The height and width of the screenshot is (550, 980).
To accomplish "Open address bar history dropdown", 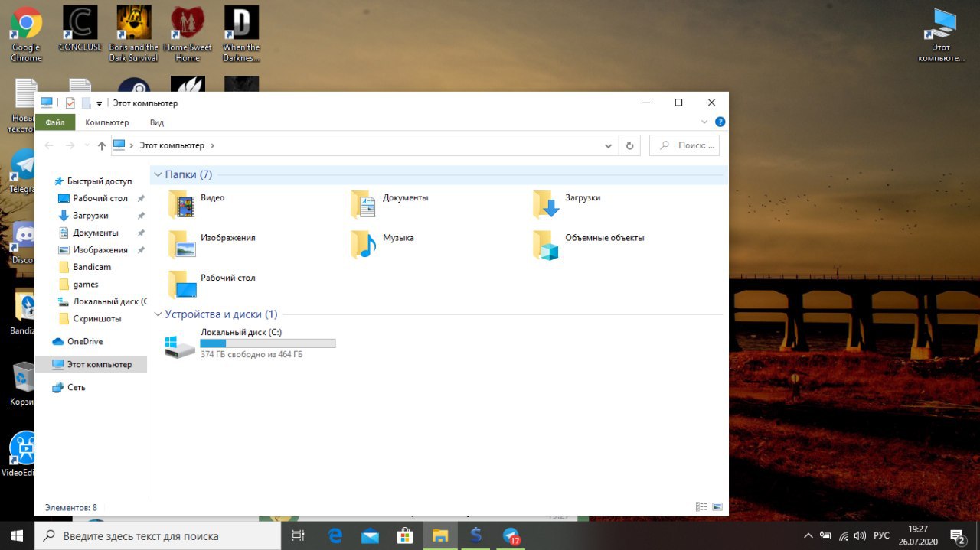I will coord(609,145).
